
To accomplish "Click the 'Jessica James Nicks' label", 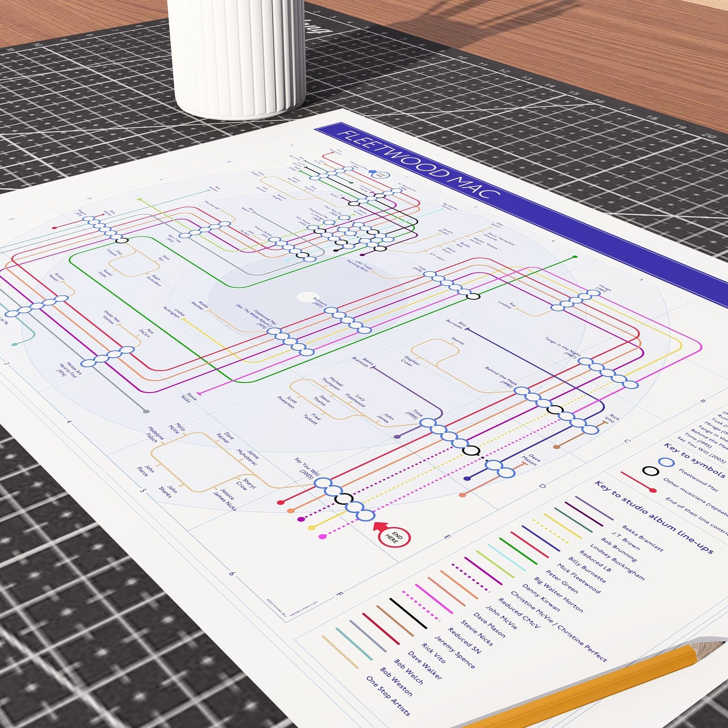I will (x=224, y=500).
